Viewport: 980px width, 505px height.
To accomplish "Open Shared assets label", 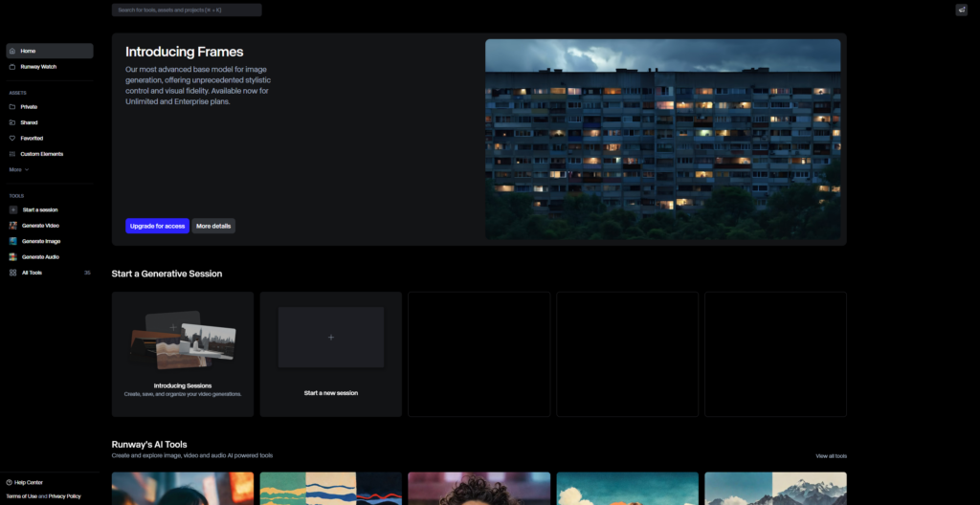I will point(30,122).
